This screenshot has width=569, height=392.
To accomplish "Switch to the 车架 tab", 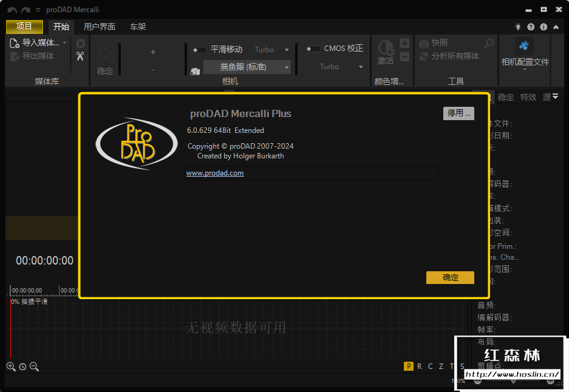I will point(138,27).
